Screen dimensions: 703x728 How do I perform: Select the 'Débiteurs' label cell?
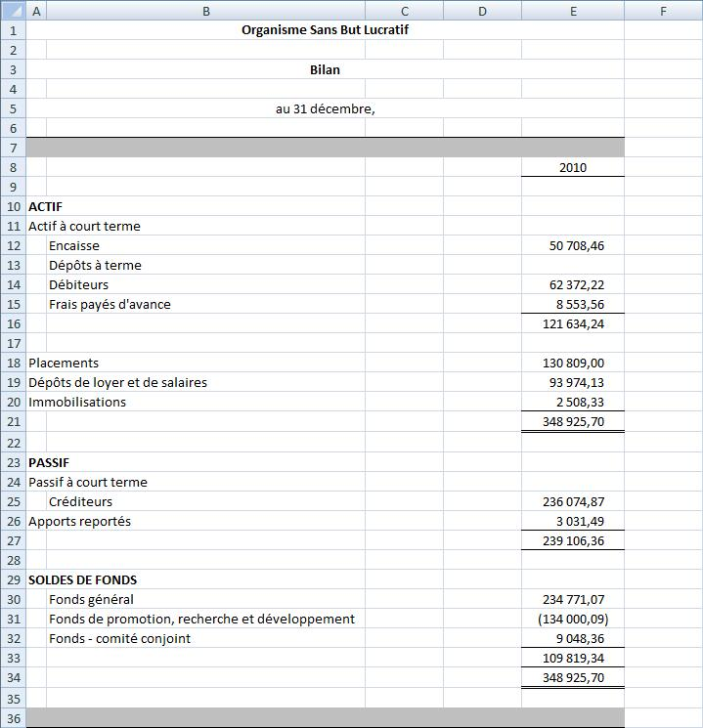pyautogui.click(x=79, y=284)
